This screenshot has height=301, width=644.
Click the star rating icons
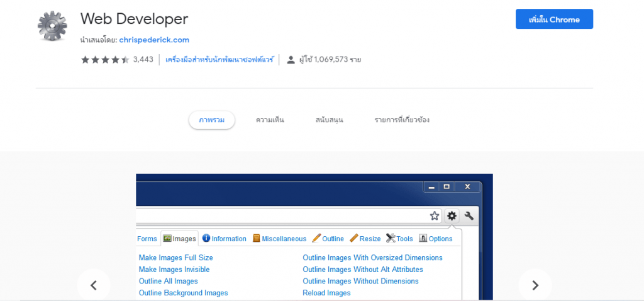pos(105,60)
